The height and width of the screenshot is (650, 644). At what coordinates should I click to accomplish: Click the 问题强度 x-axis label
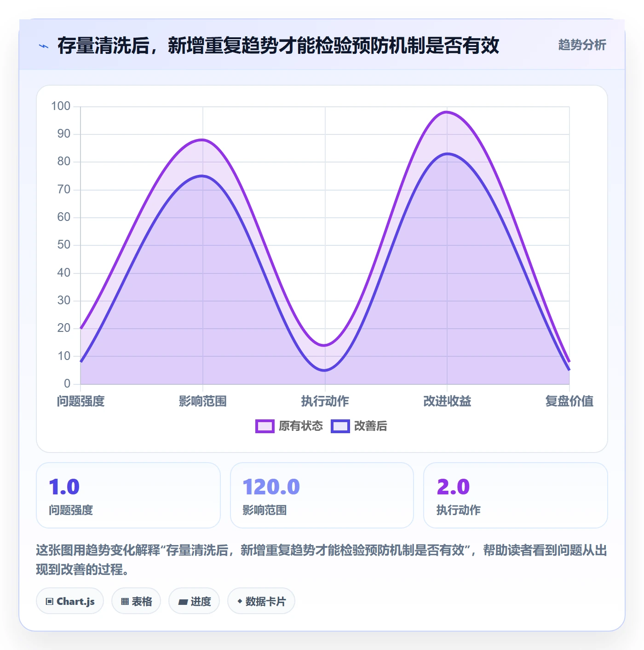[81, 401]
